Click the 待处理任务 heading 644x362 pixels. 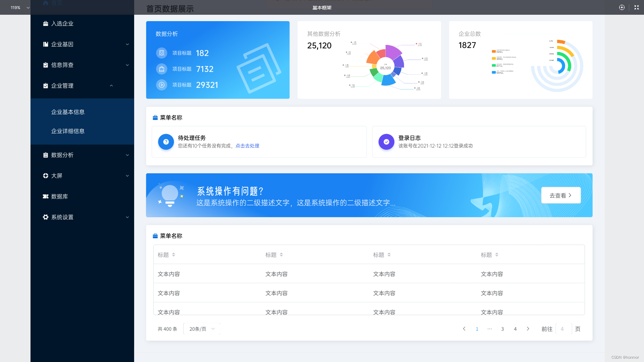pyautogui.click(x=192, y=138)
